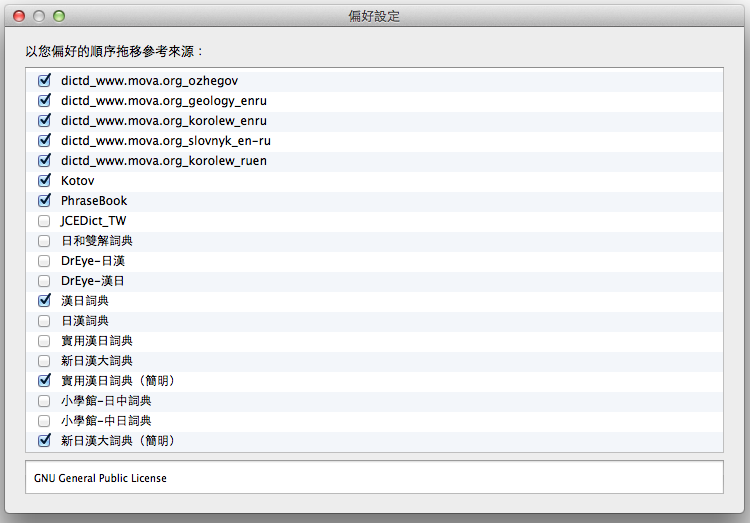
Task: Select the 實用漢日詞典 label without 簡明
Action: coord(97,341)
